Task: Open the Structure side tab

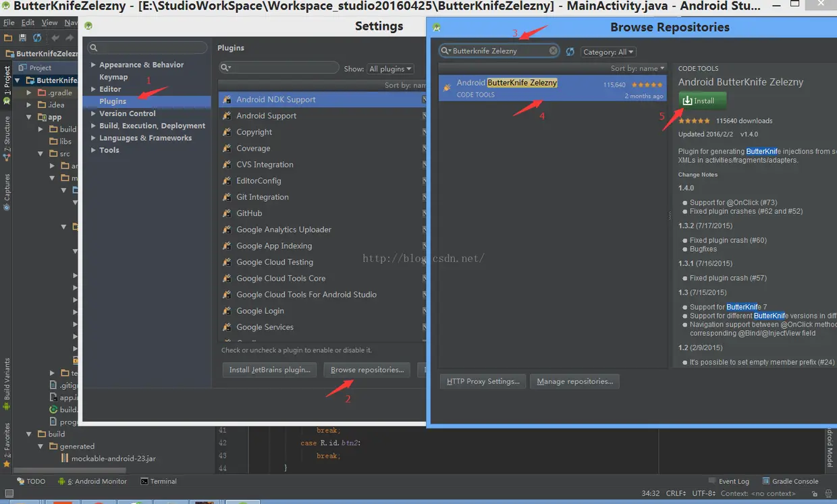Action: (x=7, y=138)
